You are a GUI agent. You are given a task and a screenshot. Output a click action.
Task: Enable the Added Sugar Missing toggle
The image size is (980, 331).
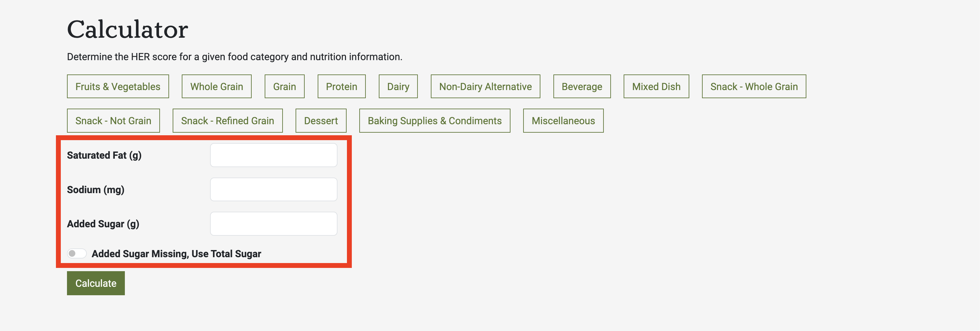click(76, 253)
